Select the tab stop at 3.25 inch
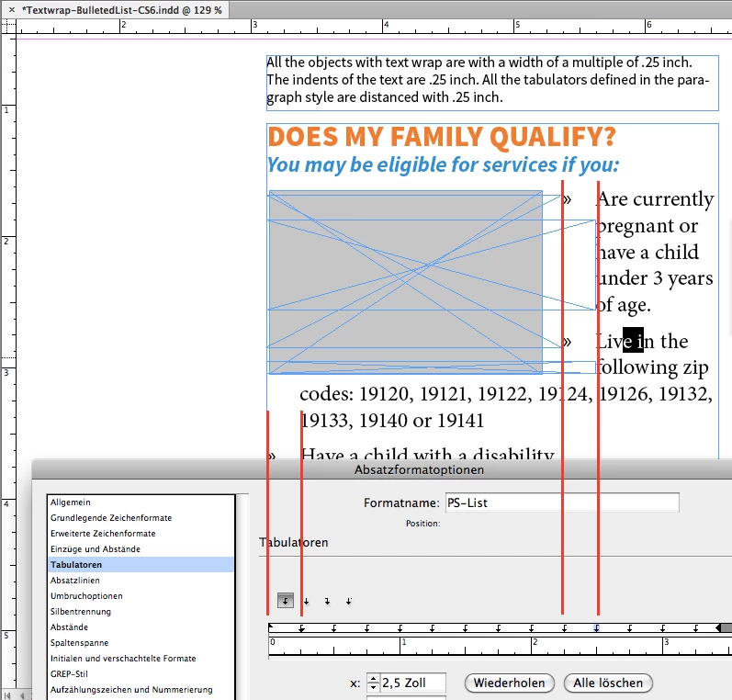The height and width of the screenshot is (700, 732). tap(696, 628)
